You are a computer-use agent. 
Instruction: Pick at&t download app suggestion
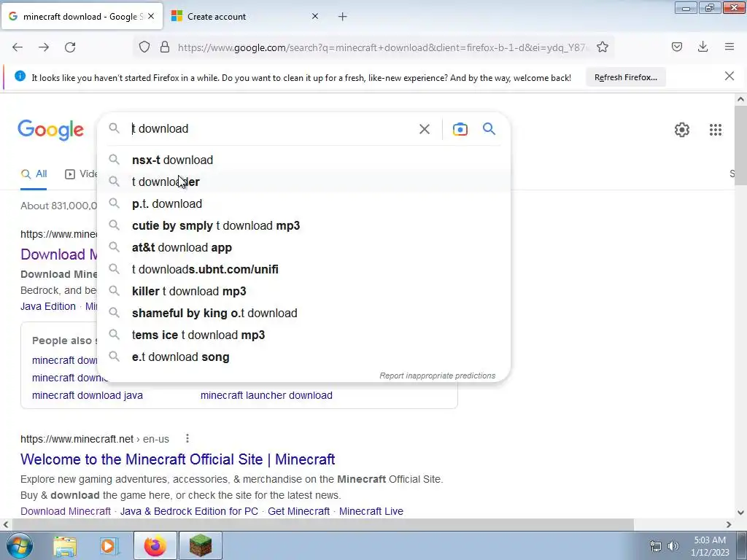303,248
